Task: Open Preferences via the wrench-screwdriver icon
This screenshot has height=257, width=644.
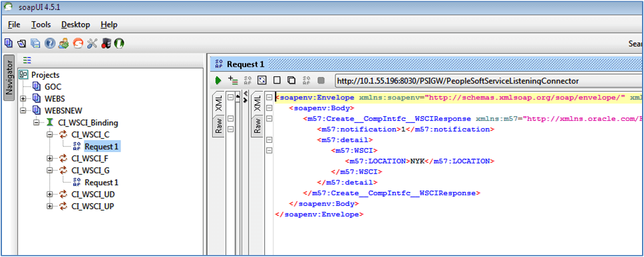Action: coord(92,43)
